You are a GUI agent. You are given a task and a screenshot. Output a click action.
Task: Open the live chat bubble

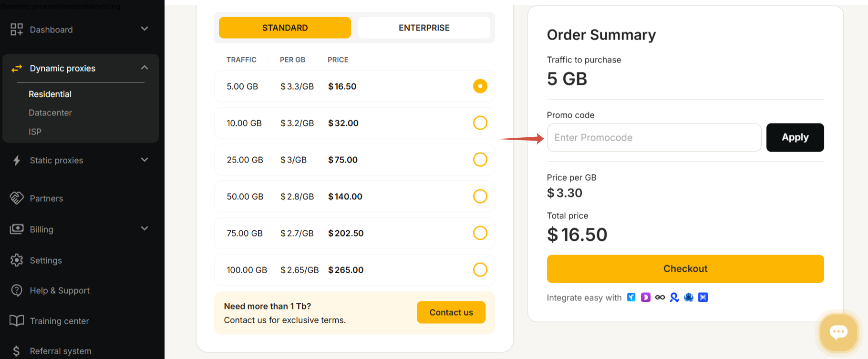838,332
